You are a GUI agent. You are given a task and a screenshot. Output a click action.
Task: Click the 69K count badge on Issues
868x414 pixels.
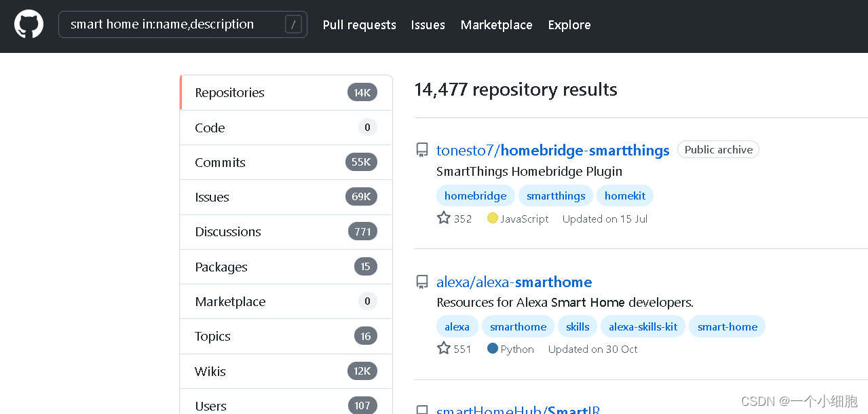pyautogui.click(x=361, y=197)
